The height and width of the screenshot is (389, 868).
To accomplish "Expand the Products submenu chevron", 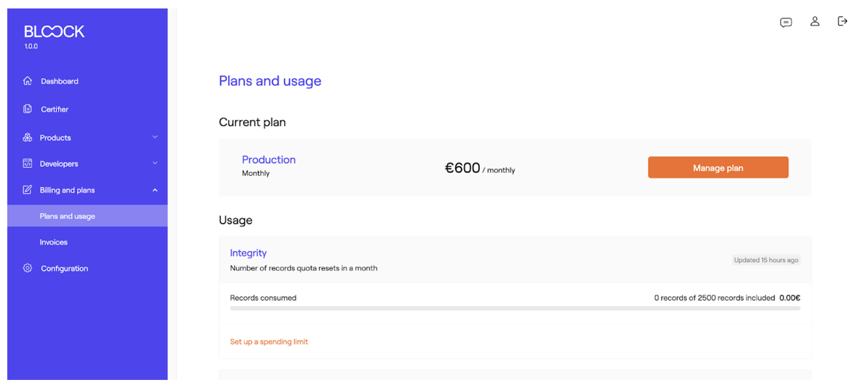I will 155,138.
